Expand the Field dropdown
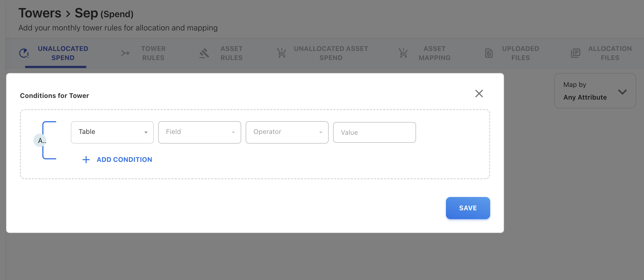The width and height of the screenshot is (644, 280). pyautogui.click(x=199, y=132)
